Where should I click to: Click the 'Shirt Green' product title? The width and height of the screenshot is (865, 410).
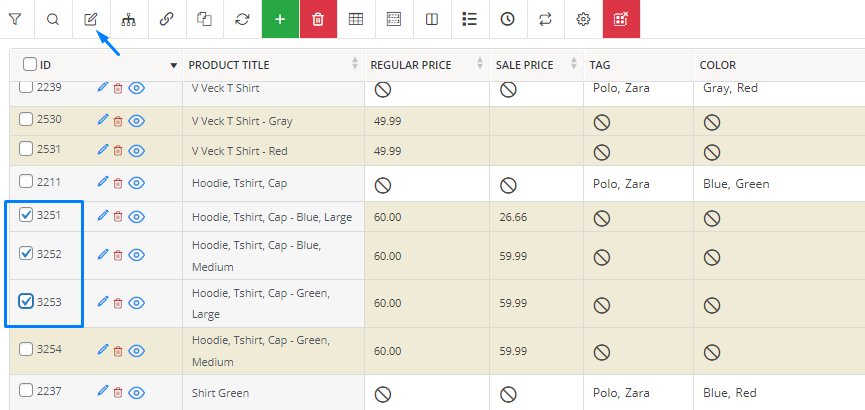click(220, 393)
